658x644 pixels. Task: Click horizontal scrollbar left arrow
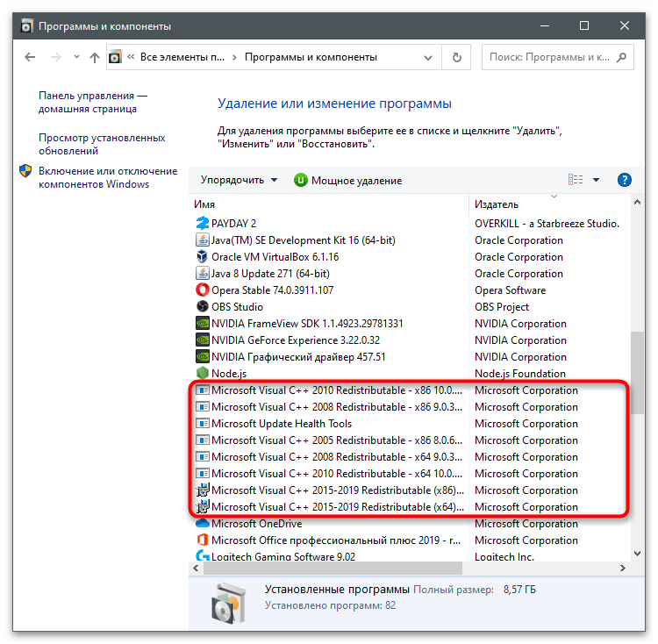point(196,568)
